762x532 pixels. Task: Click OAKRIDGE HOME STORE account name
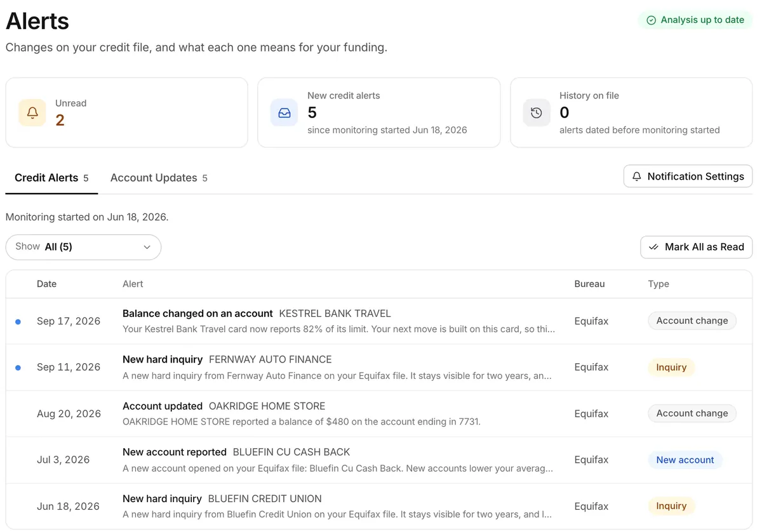point(267,406)
